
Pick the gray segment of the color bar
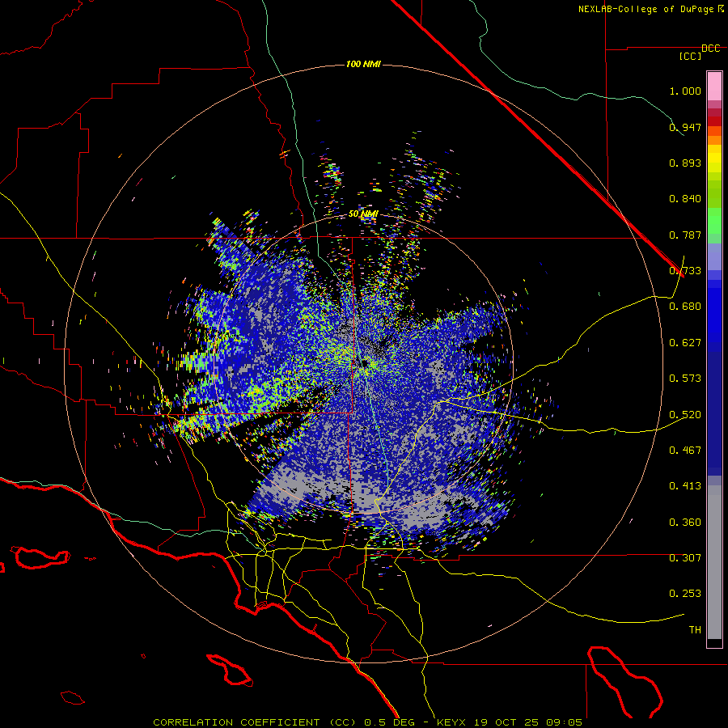tap(714, 562)
